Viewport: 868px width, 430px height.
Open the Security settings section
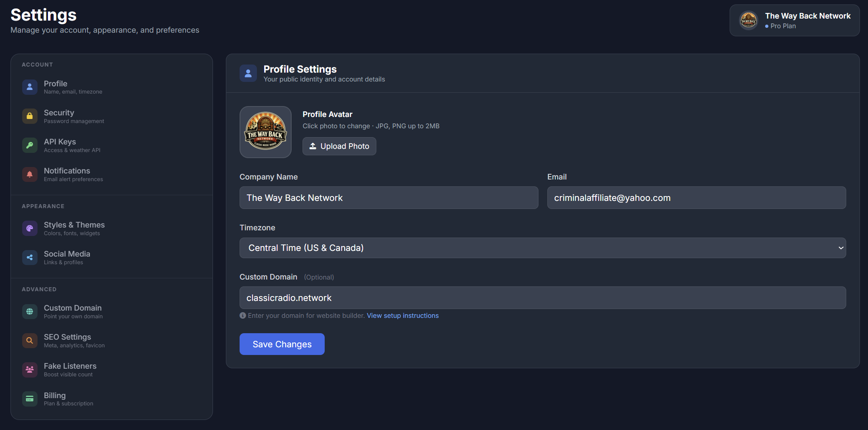tap(73, 116)
